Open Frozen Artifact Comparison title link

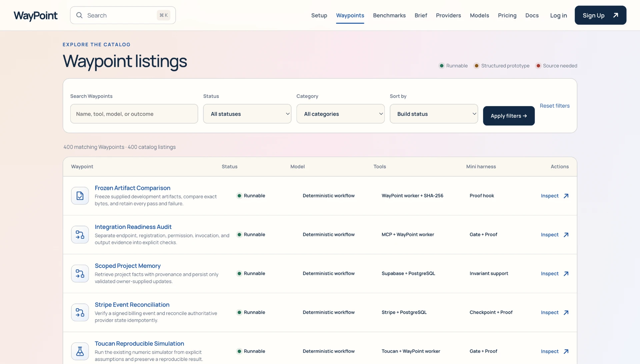click(x=132, y=188)
